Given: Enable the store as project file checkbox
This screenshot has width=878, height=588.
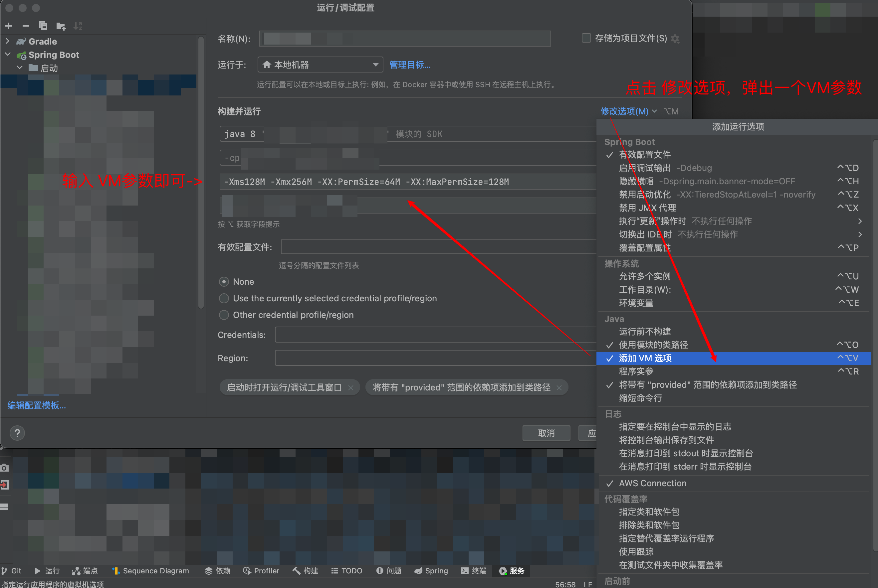Looking at the screenshot, I should pyautogui.click(x=586, y=38).
